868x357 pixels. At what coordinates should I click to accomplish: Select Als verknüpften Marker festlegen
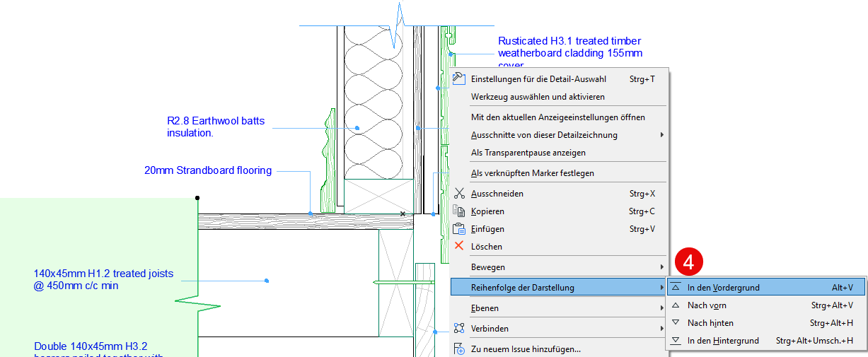point(559,172)
